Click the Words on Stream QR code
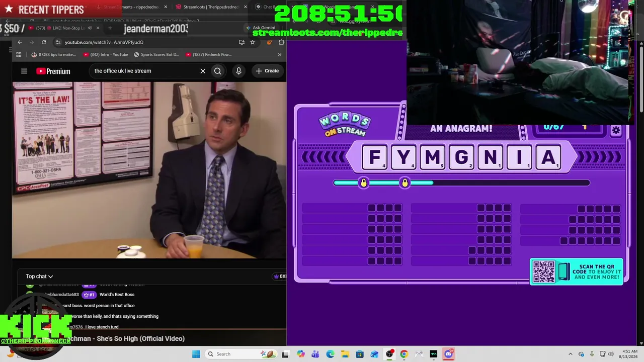This screenshot has width=644, height=362. (x=543, y=271)
